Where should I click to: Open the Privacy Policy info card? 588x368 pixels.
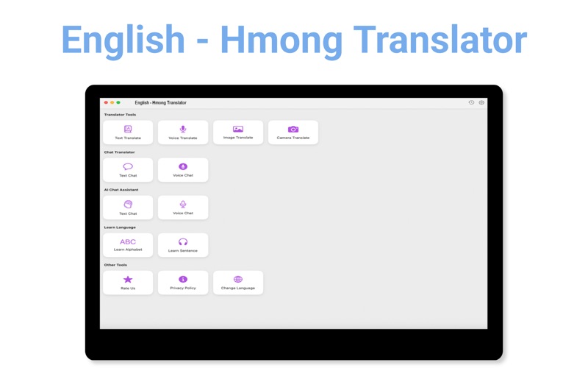(183, 283)
